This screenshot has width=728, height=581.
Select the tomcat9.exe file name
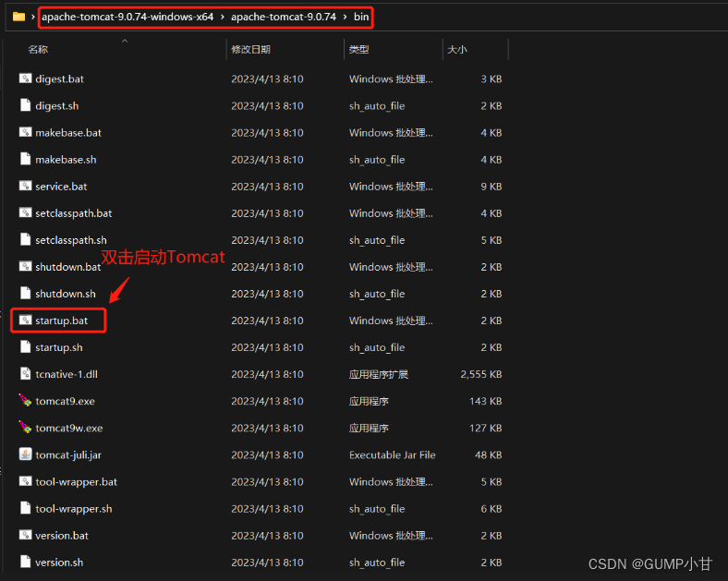65,401
